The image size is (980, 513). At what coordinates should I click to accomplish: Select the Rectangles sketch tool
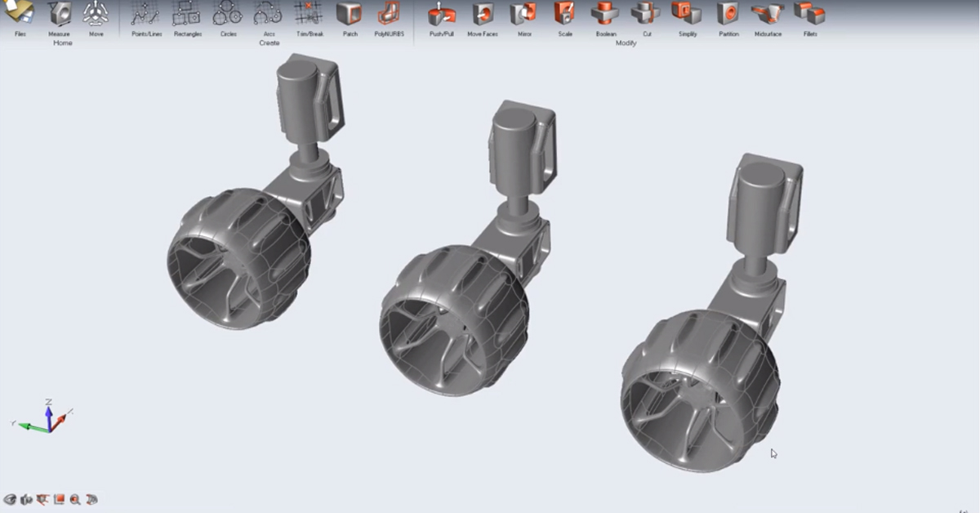click(188, 14)
